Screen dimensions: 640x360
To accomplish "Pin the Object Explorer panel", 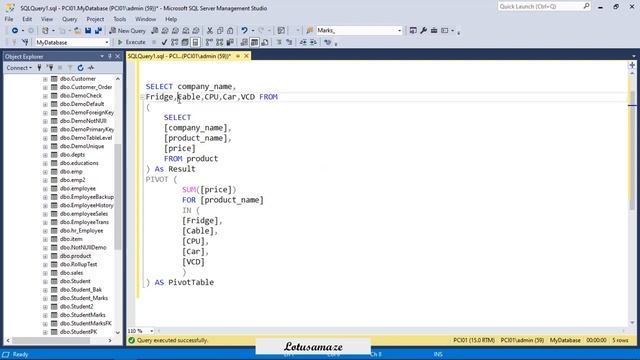I will (110, 56).
